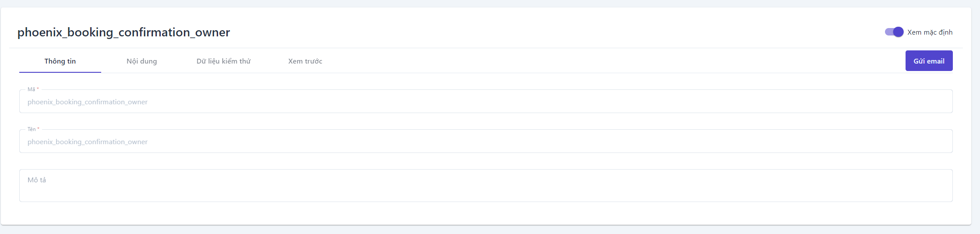Image resolution: width=980 pixels, height=234 pixels.
Task: Click the small Mã field label
Action: pos(32,89)
